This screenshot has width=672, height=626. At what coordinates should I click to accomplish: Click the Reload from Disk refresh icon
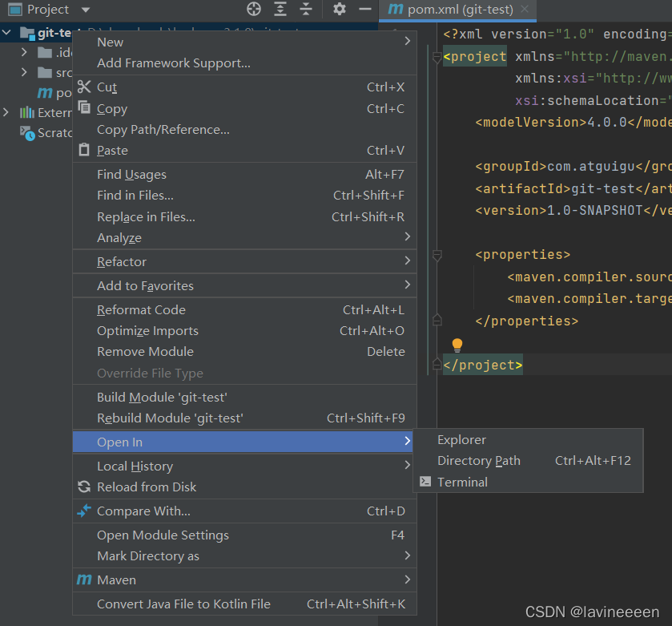point(84,487)
